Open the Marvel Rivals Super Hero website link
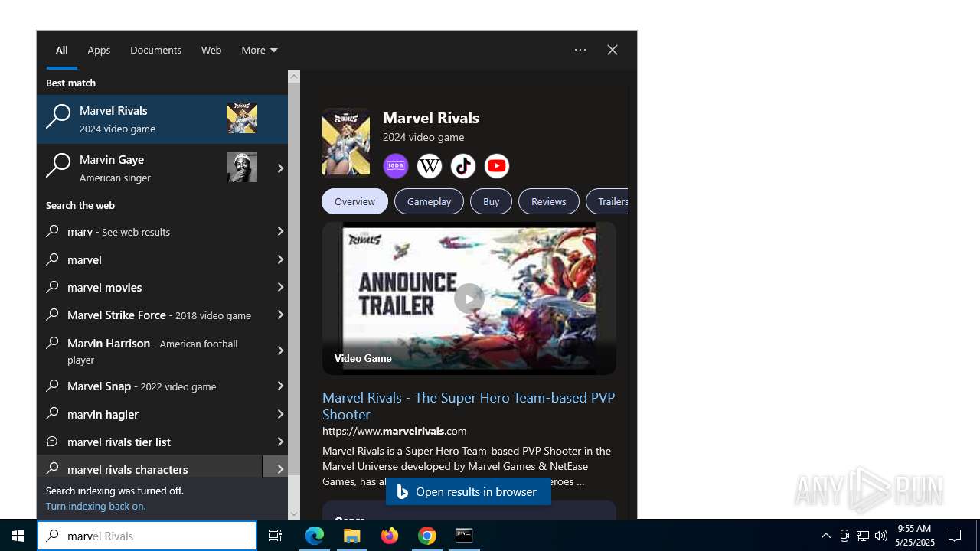The width and height of the screenshot is (980, 551). click(x=469, y=406)
